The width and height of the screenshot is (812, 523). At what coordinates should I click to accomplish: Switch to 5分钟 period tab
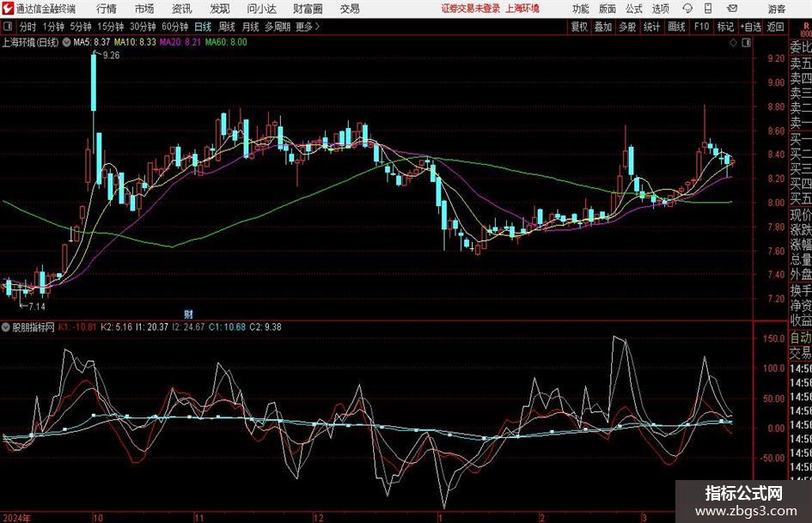81,27
